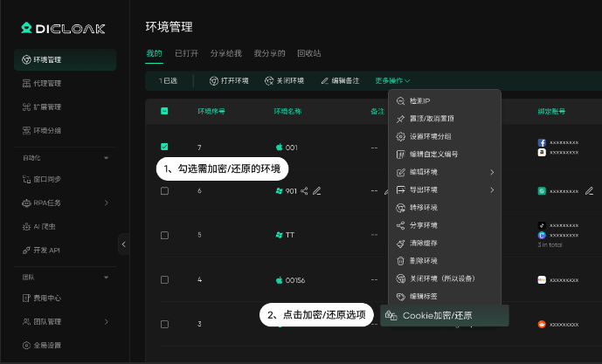This screenshot has width=602, height=364.
Task: Click the 编辑备注 button
Action: tap(341, 80)
